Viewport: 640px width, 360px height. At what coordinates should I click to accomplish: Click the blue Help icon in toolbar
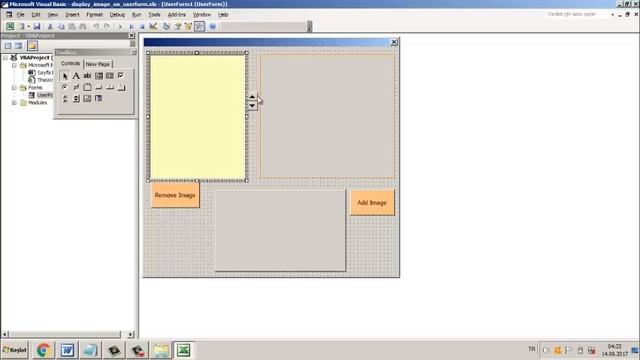coord(213,27)
